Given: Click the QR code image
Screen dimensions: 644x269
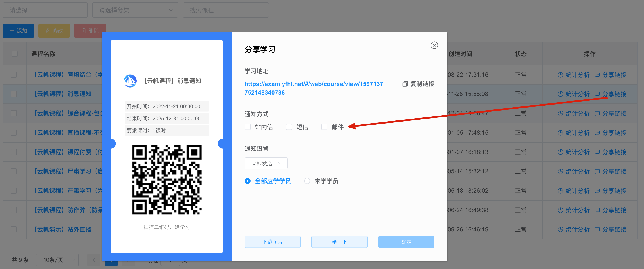Looking at the screenshot, I should (167, 180).
